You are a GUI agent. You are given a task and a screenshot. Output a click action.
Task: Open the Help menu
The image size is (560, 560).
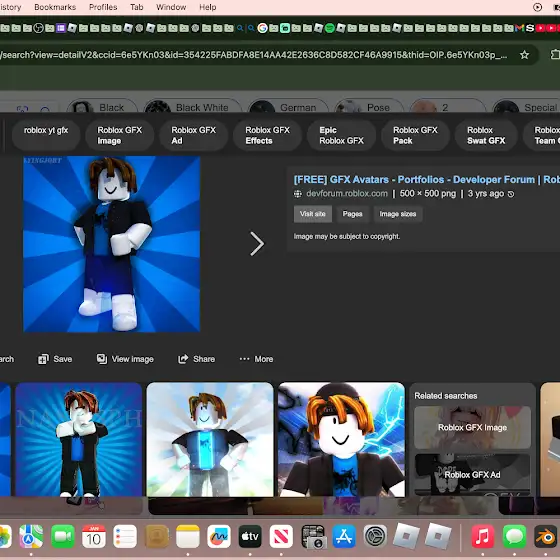click(x=208, y=7)
